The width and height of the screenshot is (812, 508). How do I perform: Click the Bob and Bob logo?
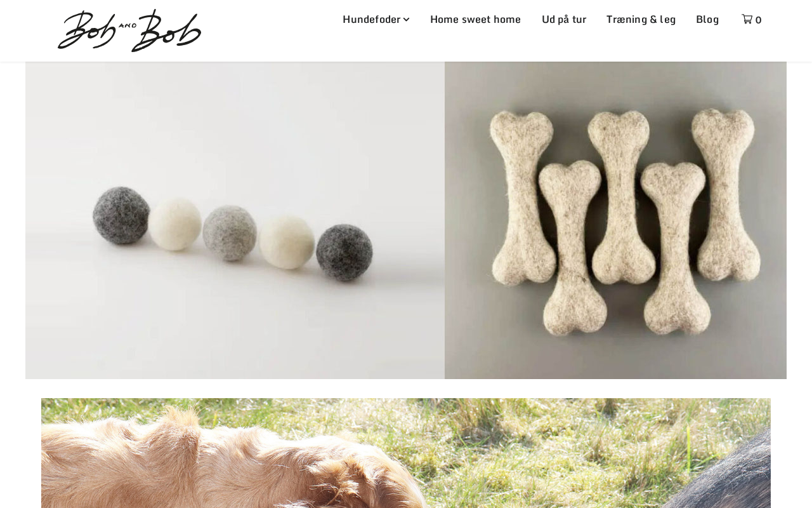[129, 30]
